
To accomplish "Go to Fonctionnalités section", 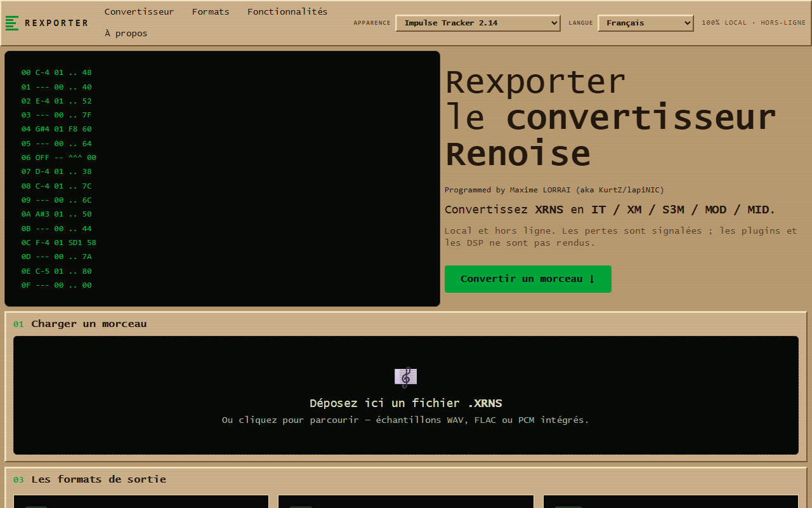I will [x=287, y=11].
